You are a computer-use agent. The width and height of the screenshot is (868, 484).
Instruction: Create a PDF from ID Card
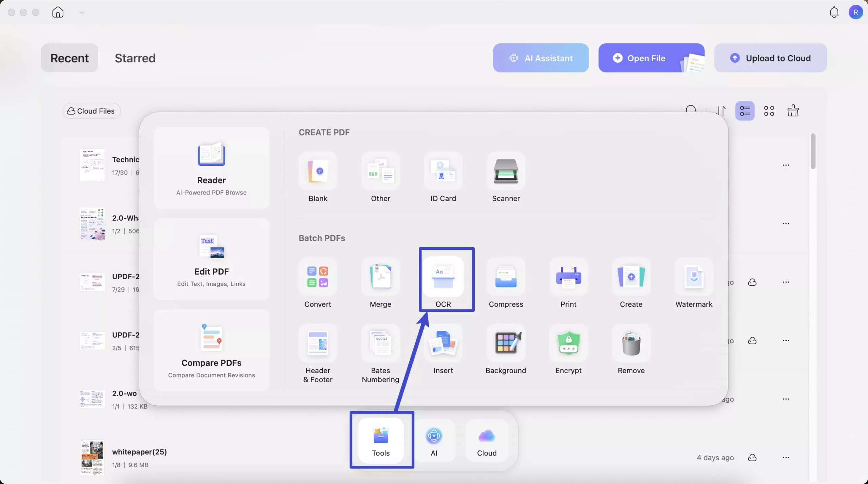(443, 172)
